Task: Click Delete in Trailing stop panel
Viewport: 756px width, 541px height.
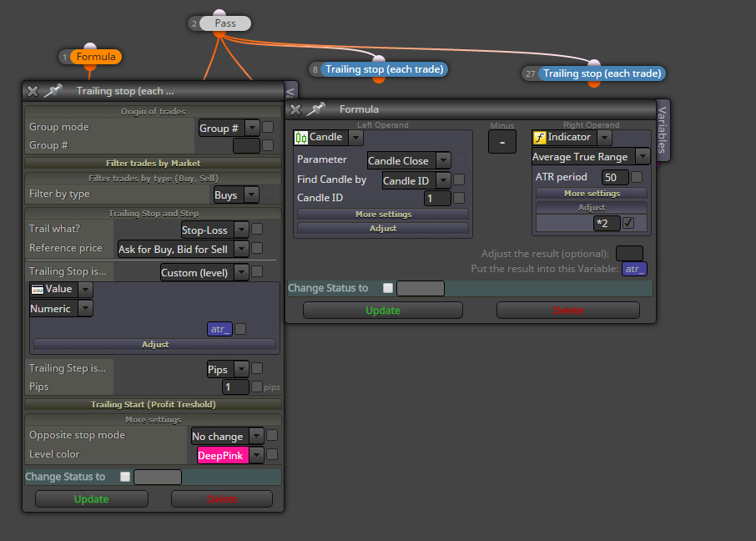Action: (x=222, y=499)
